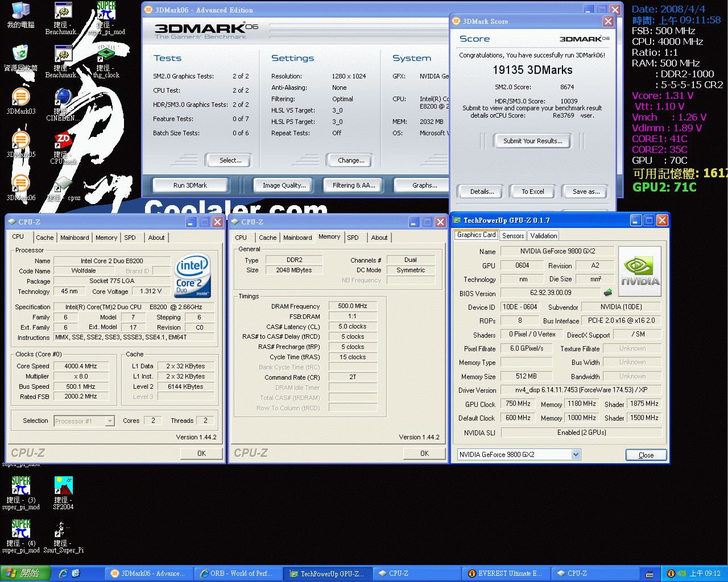Open SPD tab in Memory CPU-Z window
Screen dimensions: 728x582
tap(353, 238)
